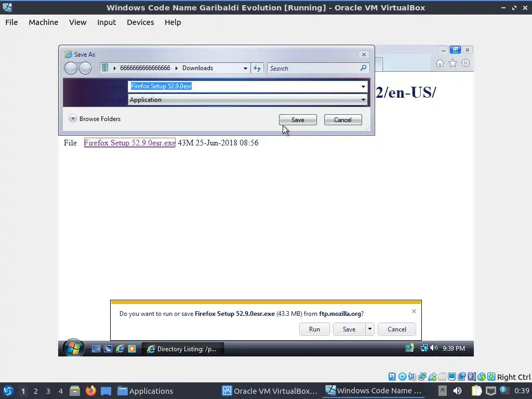Click the Internet Explorer Home icon
Screen dimensions: 532x399
click(440, 63)
